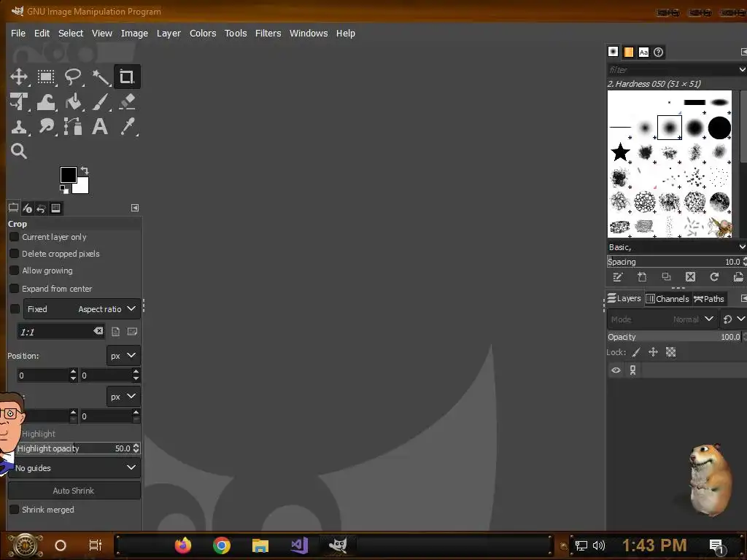The image size is (747, 560).
Task: Duplicate the selected brush
Action: [x=667, y=277]
